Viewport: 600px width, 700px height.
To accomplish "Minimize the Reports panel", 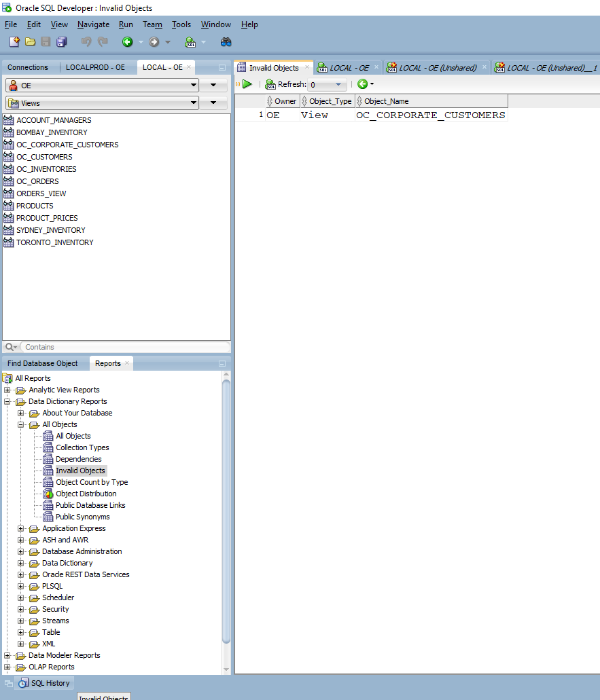I will [222, 363].
